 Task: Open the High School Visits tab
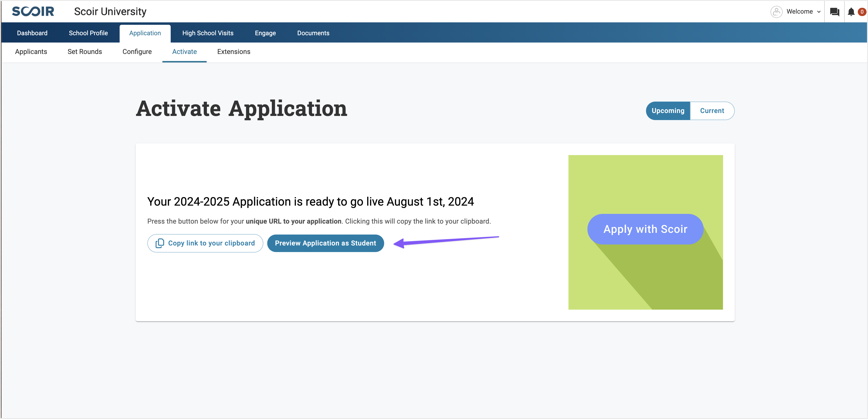(208, 33)
